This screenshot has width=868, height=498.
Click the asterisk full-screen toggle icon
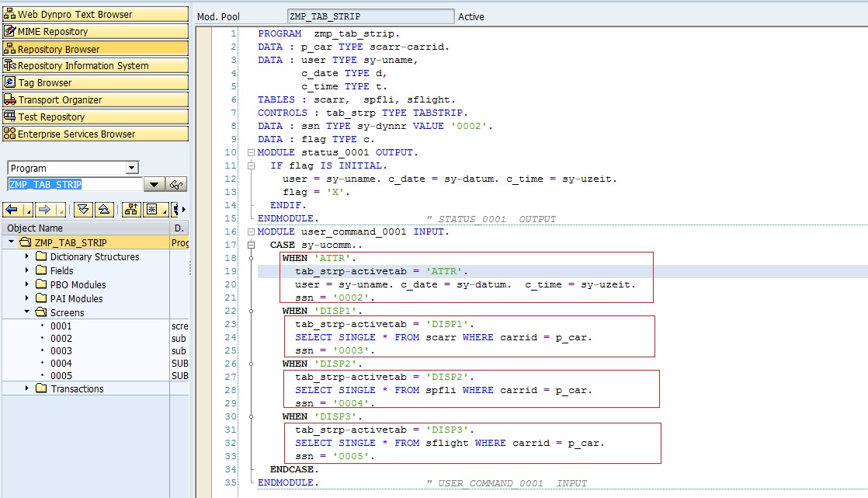[x=152, y=209]
